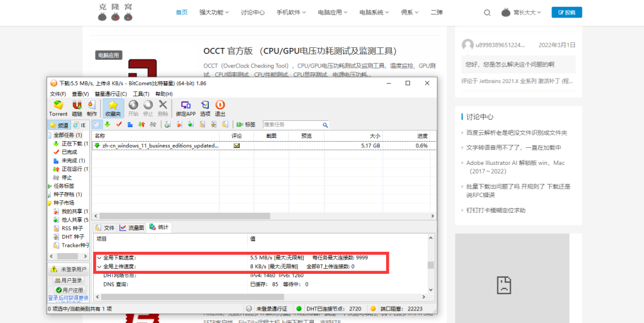644x323 pixels.
Task: Expand the 电脑系统 website nav dropdown
Action: tap(374, 13)
